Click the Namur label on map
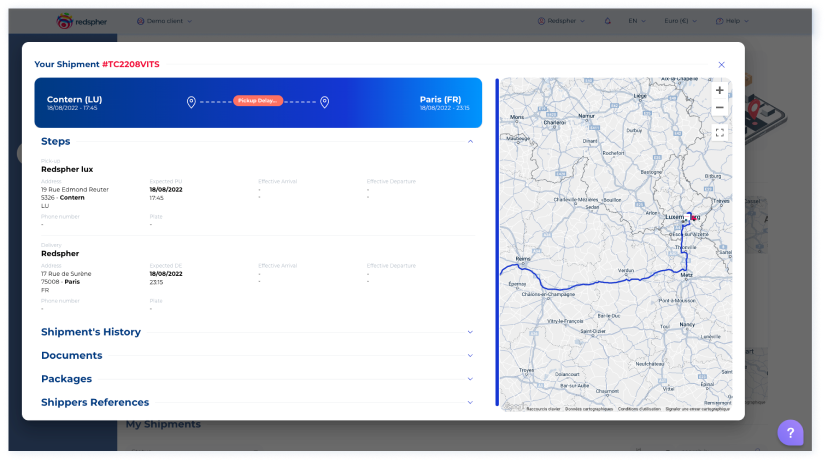This screenshot has height=461, width=826. pos(586,116)
